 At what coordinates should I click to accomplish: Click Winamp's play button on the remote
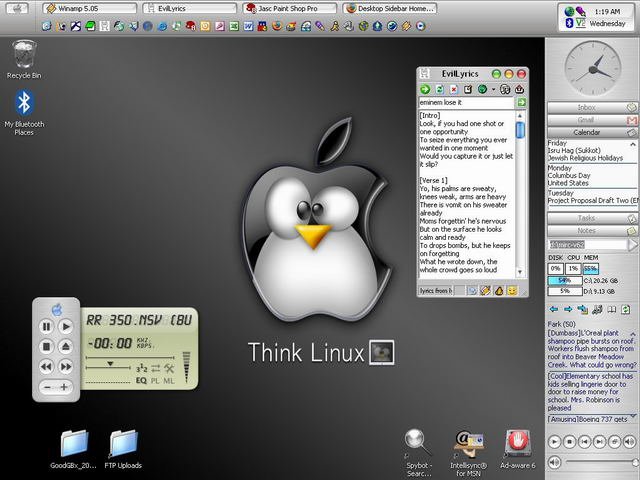(x=66, y=327)
